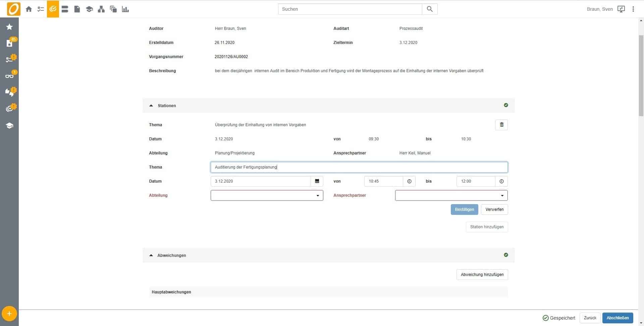Focus the Suchen search field
The image size is (644, 326).
tap(350, 9)
